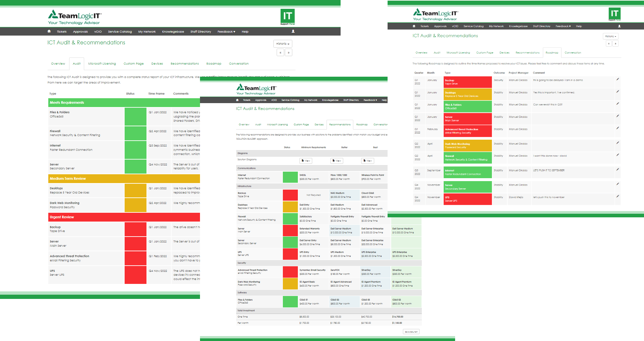Click the user profile icon in the leftmost navbar

coord(293,31)
